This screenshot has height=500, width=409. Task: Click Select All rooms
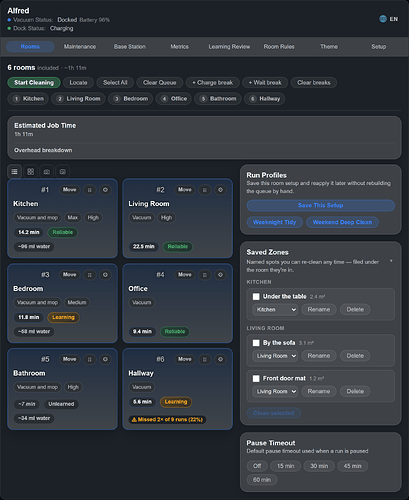(x=115, y=83)
